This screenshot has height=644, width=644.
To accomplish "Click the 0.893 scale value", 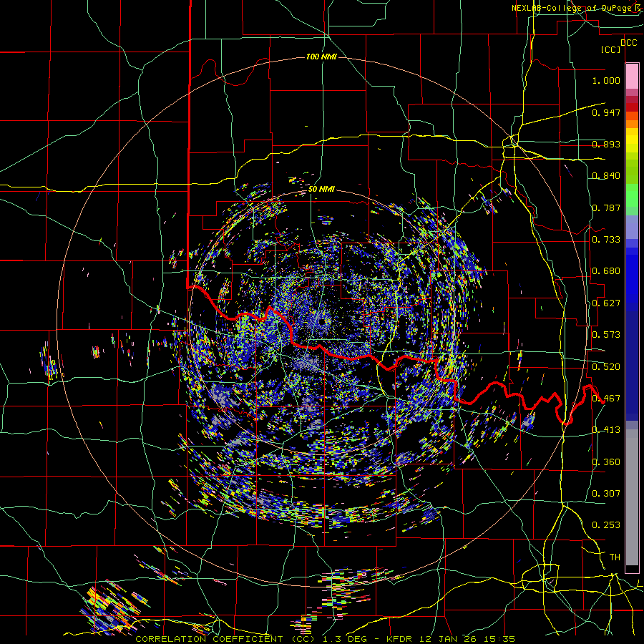I will [x=606, y=144].
